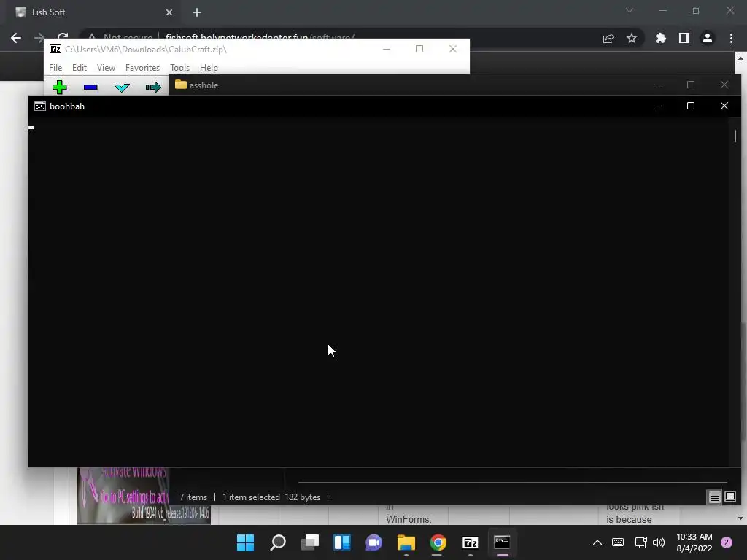Click the 7-Zip title bar icon
The image size is (747, 560).
click(55, 49)
